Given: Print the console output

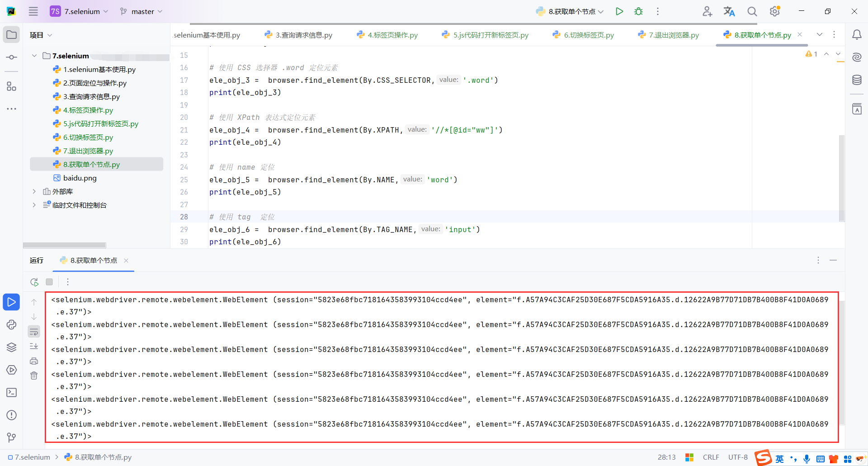Looking at the screenshot, I should click(34, 361).
